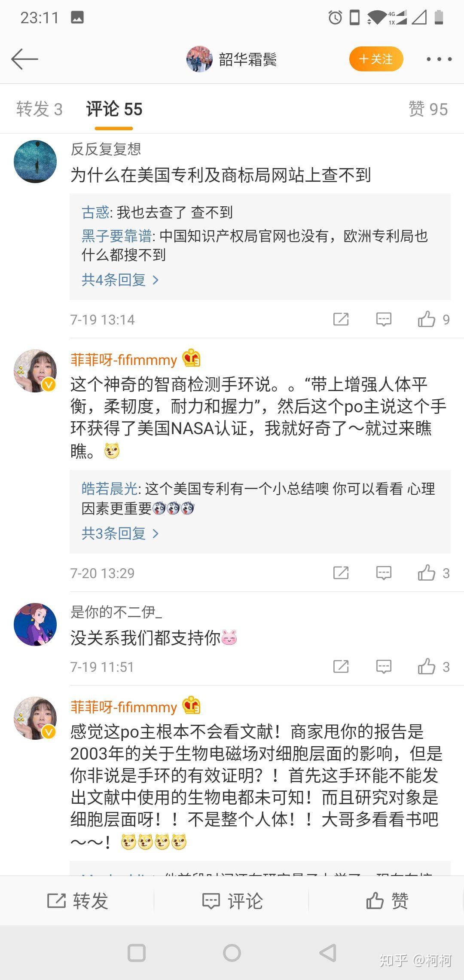Repost the 7-19 13:14 comment
The width and height of the screenshot is (464, 980).
(341, 319)
